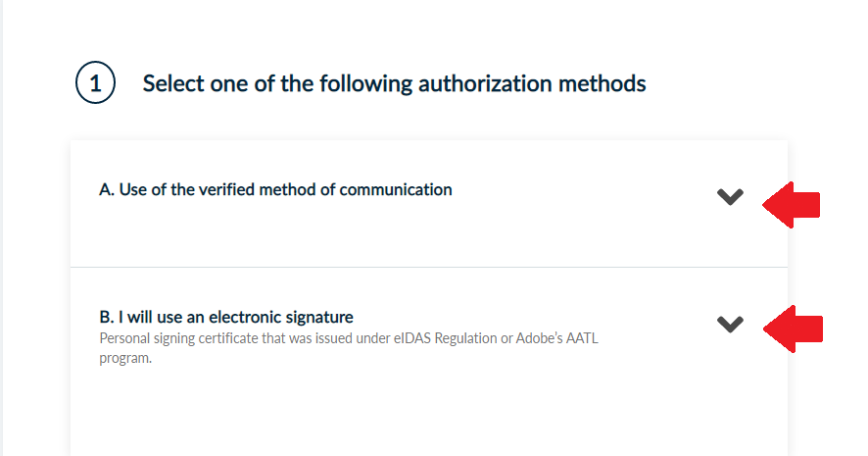This screenshot has width=868, height=456.
Task: Click the letter "B." prefix of second option
Action: [x=107, y=318]
